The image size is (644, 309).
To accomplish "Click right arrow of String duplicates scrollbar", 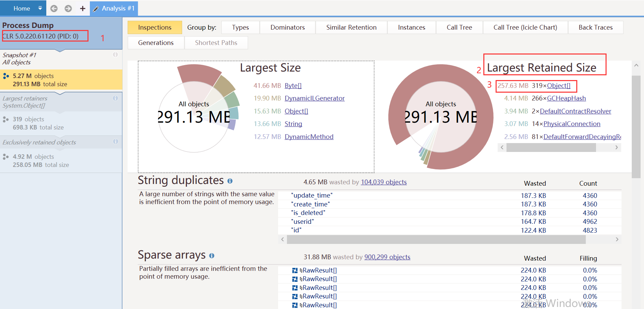I will [x=617, y=240].
